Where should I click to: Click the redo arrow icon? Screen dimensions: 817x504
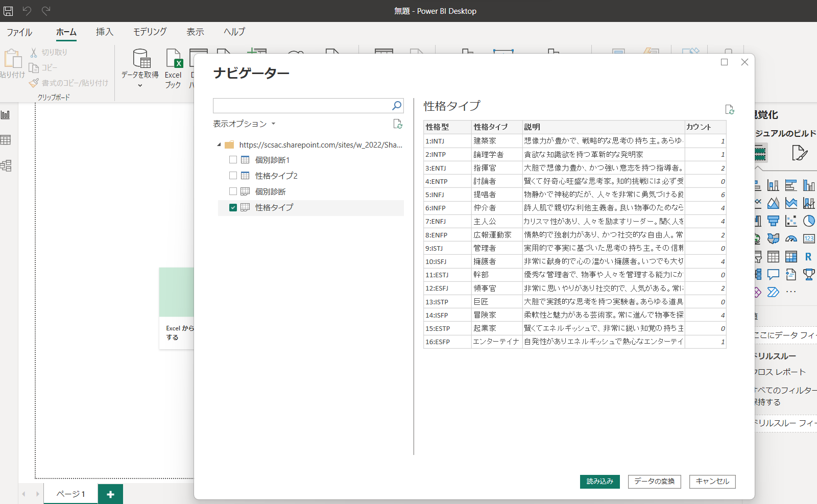click(46, 11)
